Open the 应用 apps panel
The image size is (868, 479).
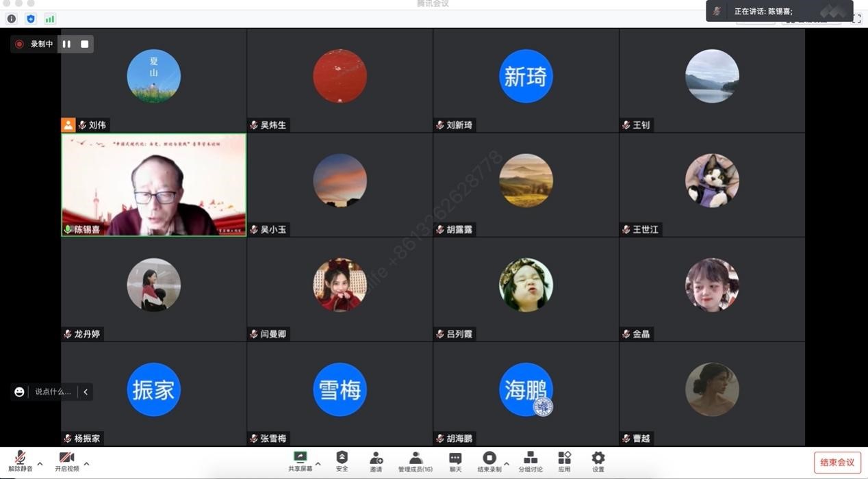click(564, 461)
